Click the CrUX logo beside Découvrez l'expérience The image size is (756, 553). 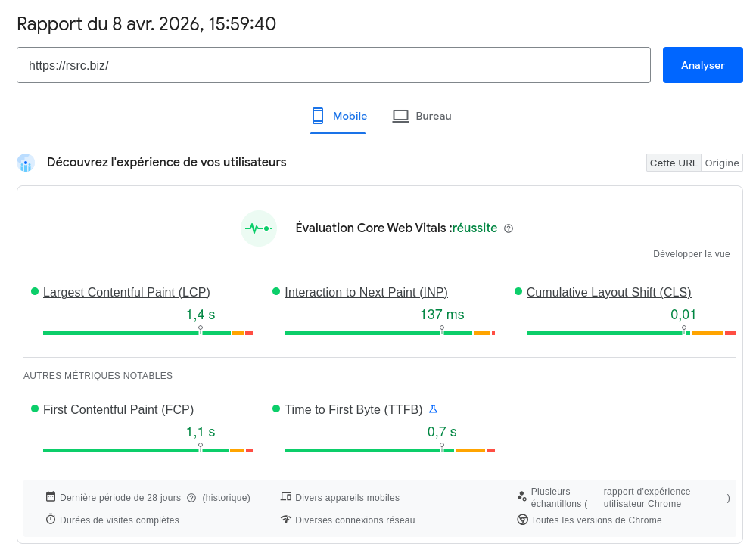[26, 163]
